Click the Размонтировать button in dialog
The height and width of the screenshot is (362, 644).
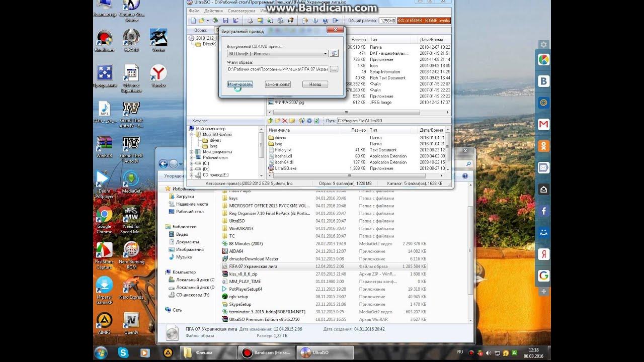pyautogui.click(x=278, y=84)
